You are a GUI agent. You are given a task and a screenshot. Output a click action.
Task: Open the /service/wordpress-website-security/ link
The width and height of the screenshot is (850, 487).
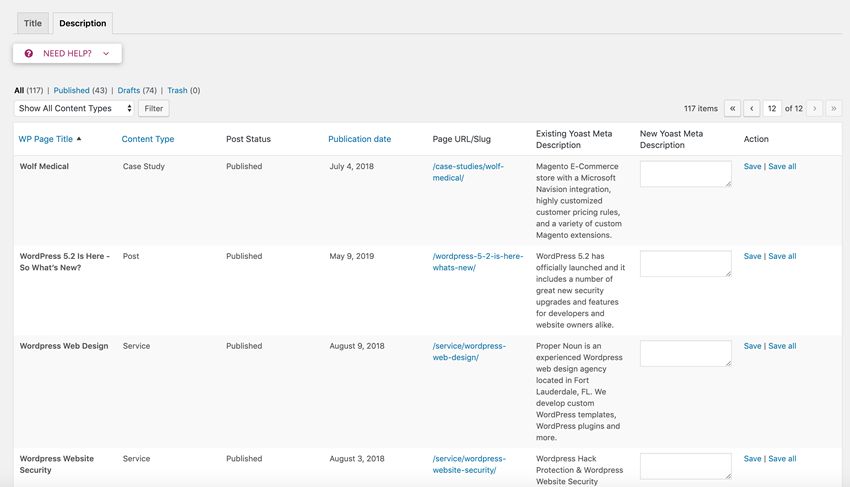tap(469, 464)
